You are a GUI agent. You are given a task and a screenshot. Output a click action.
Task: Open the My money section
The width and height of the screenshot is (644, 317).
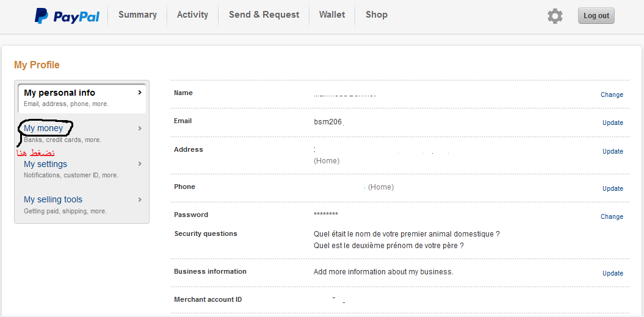[43, 129]
